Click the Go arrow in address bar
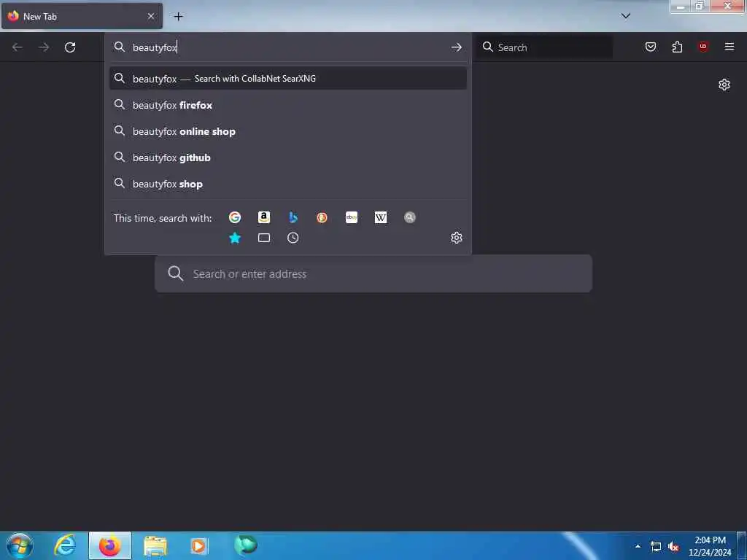 click(x=457, y=47)
